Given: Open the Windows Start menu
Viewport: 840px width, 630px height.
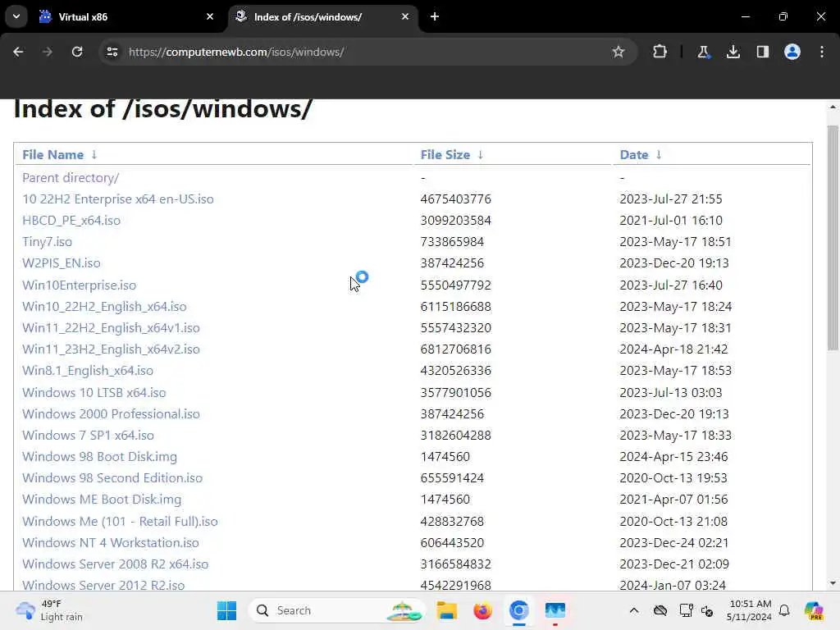Looking at the screenshot, I should point(226,610).
